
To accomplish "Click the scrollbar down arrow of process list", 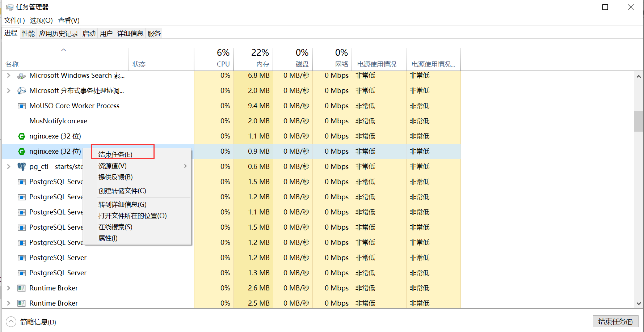I will coord(639,304).
